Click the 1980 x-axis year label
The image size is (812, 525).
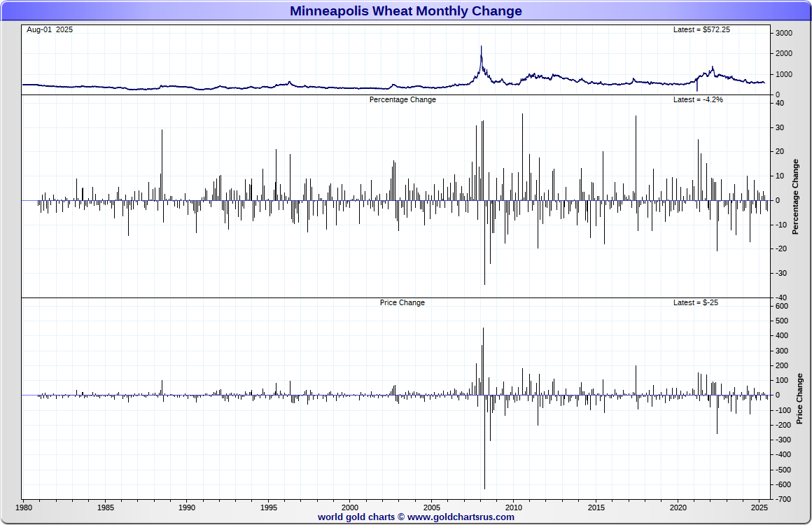tap(24, 507)
